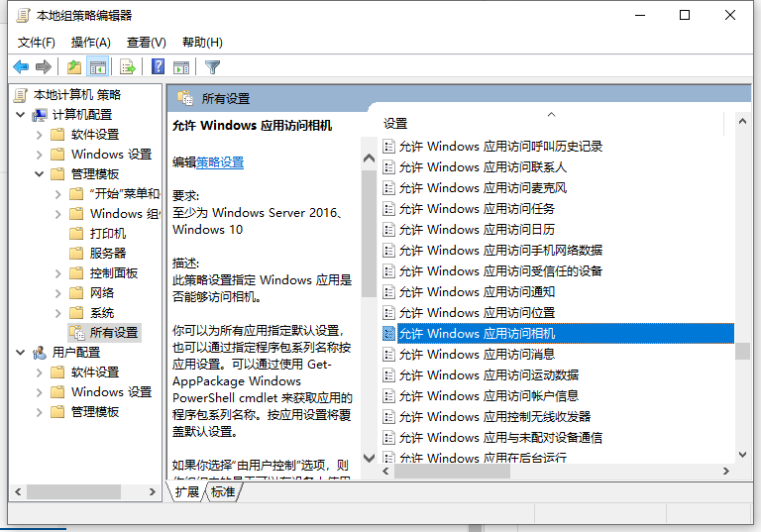Click the funnel Filter icon

pos(213,66)
